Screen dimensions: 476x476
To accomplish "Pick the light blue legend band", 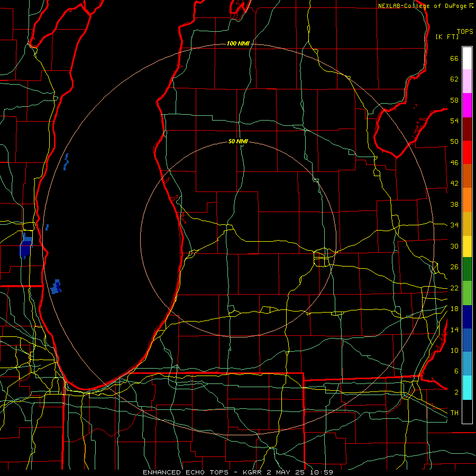I will click(467, 364).
